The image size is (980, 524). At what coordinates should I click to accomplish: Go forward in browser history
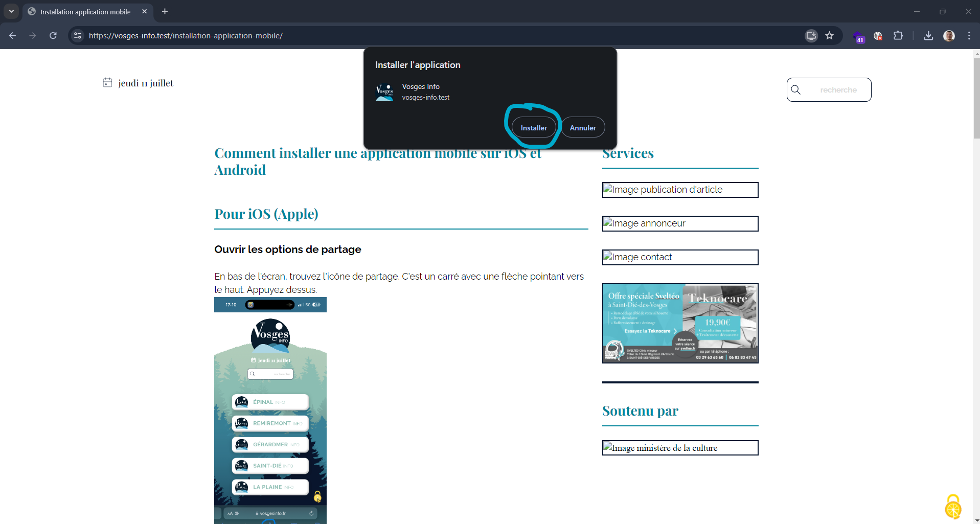tap(33, 36)
